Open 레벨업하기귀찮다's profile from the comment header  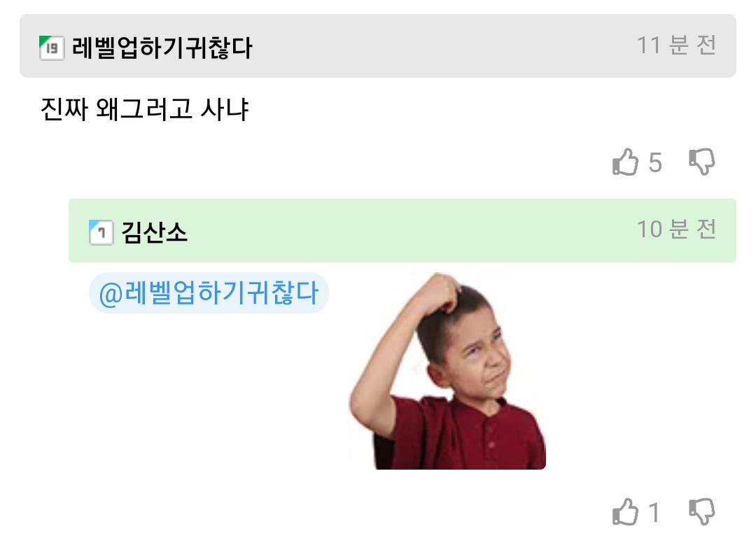tap(162, 48)
